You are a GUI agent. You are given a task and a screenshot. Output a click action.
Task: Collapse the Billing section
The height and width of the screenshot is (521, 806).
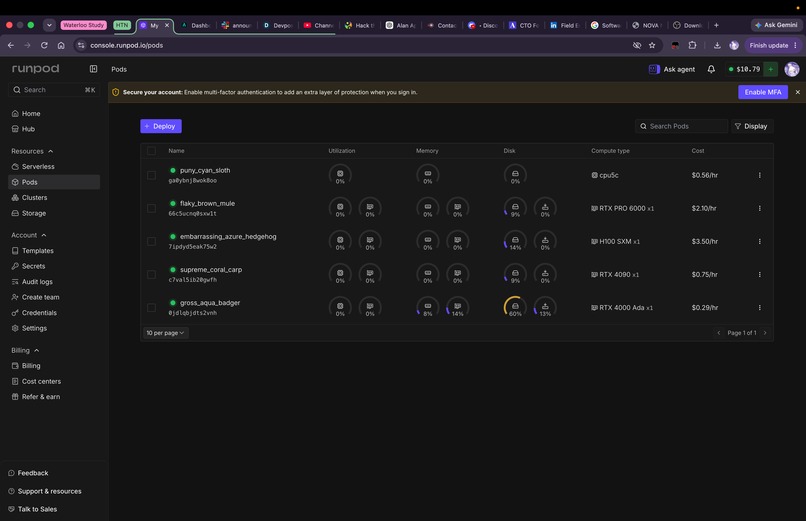[x=25, y=350]
